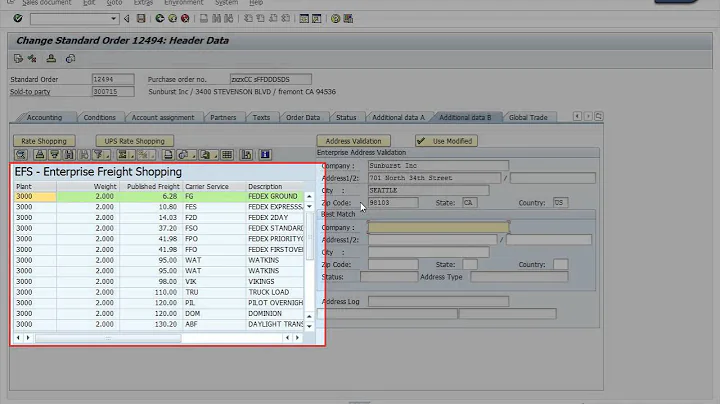Switch to the Global Trade tab
Viewport: 720px width, 404px height.
tap(528, 118)
